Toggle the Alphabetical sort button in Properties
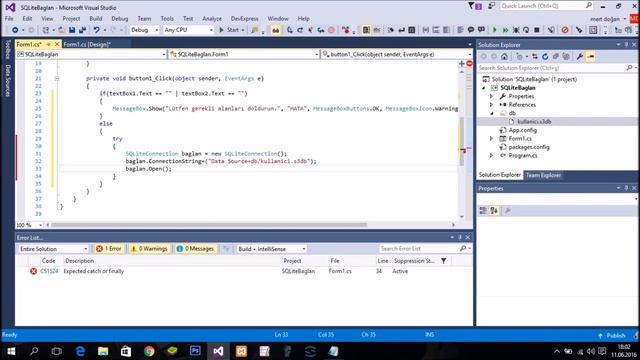This screenshot has height=360, width=640. pyautogui.click(x=494, y=211)
